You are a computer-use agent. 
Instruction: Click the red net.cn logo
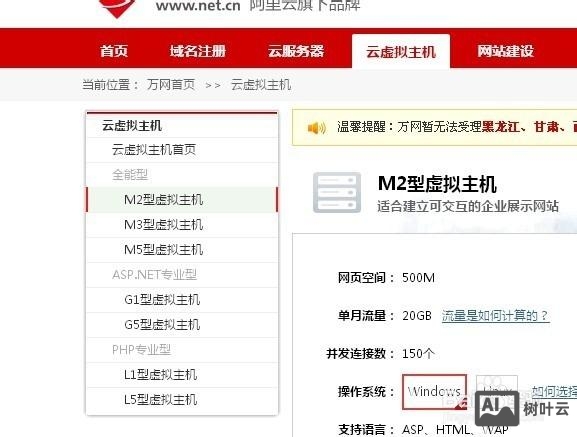[117, 8]
